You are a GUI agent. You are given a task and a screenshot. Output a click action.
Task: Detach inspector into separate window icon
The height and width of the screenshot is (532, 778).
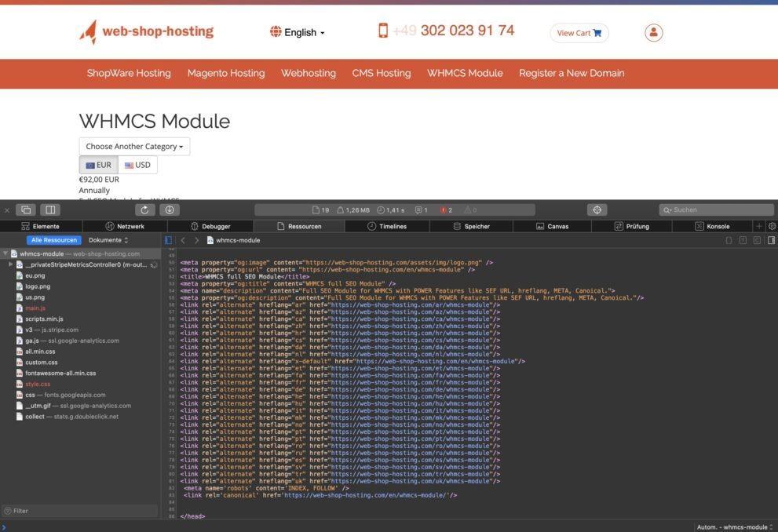tap(26, 210)
